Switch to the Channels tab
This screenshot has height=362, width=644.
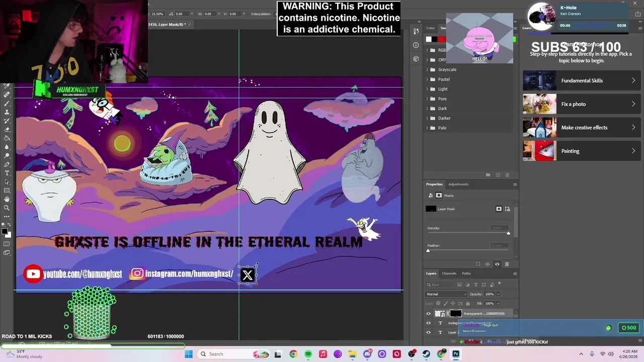click(x=449, y=274)
